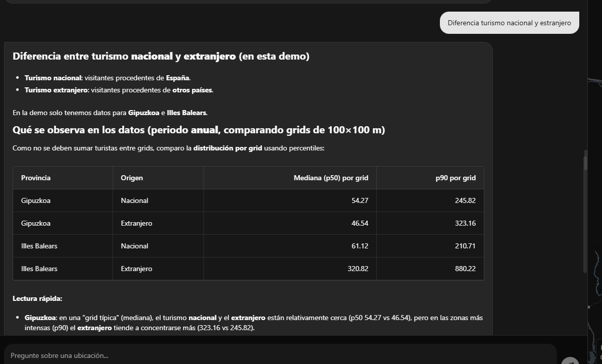This screenshot has width=602, height=364.
Task: Click the Illes Balears 'Extranjero' origin cell
Action: [136, 269]
